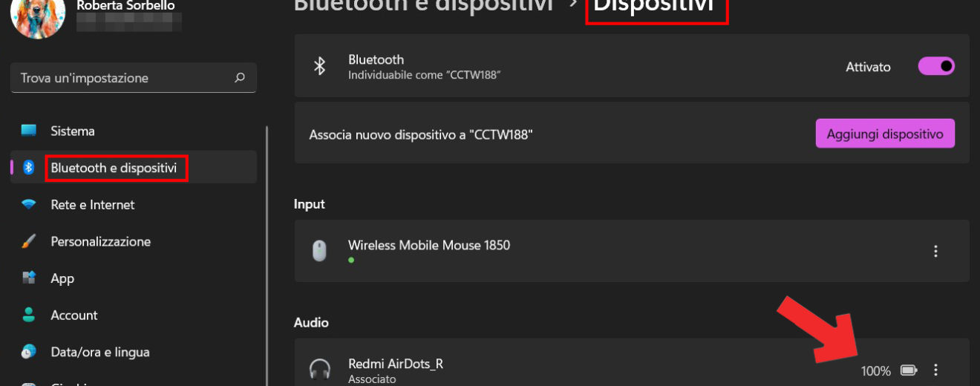
Task: Click the battery icon next to 100%
Action: tap(909, 370)
